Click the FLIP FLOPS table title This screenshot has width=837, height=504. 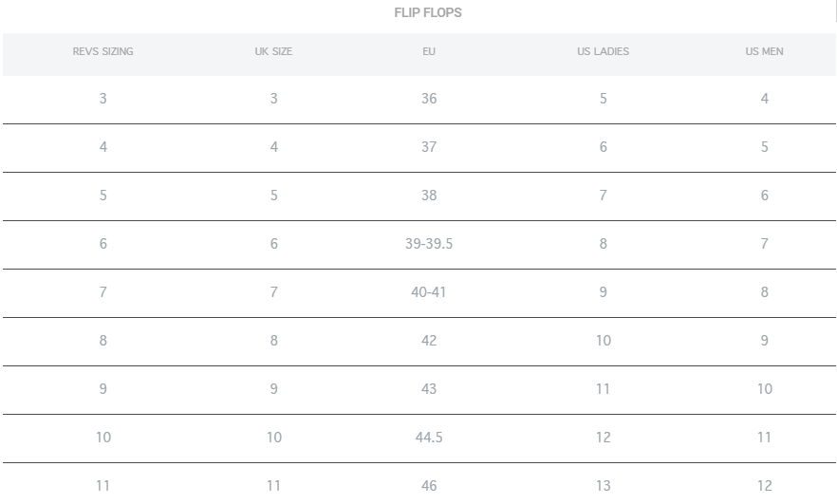point(428,13)
